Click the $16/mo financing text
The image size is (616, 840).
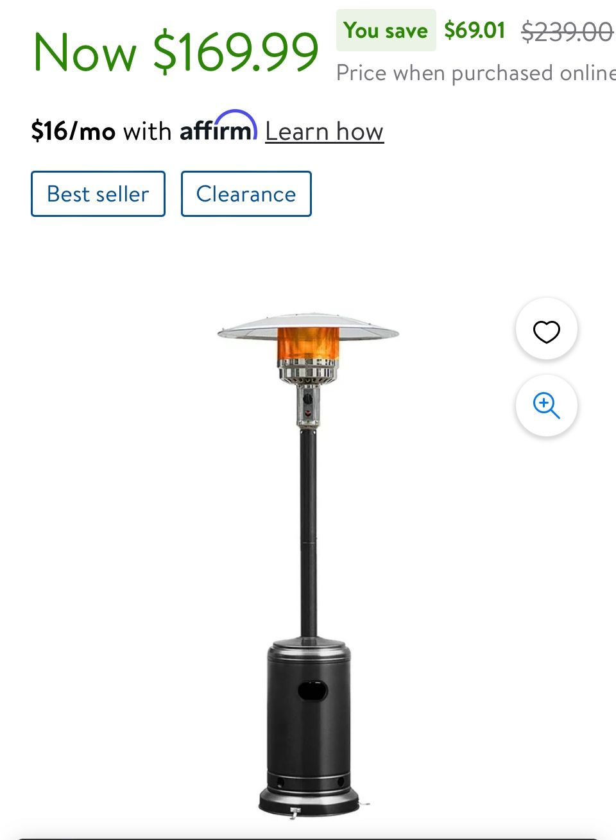[73, 132]
